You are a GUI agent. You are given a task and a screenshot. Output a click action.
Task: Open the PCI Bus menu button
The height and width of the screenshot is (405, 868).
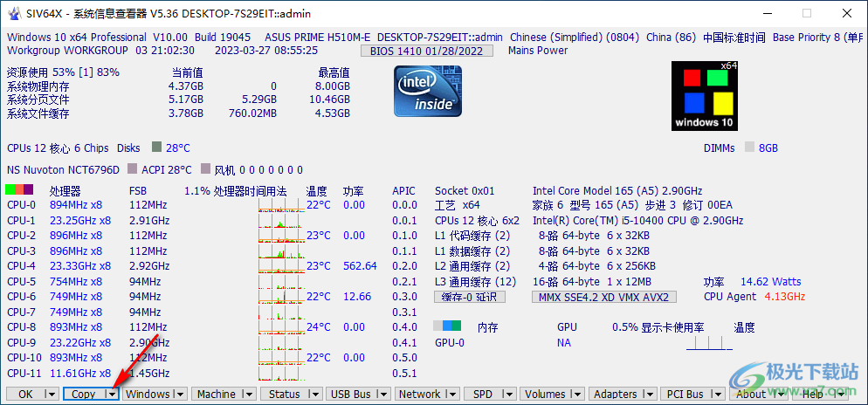point(685,394)
